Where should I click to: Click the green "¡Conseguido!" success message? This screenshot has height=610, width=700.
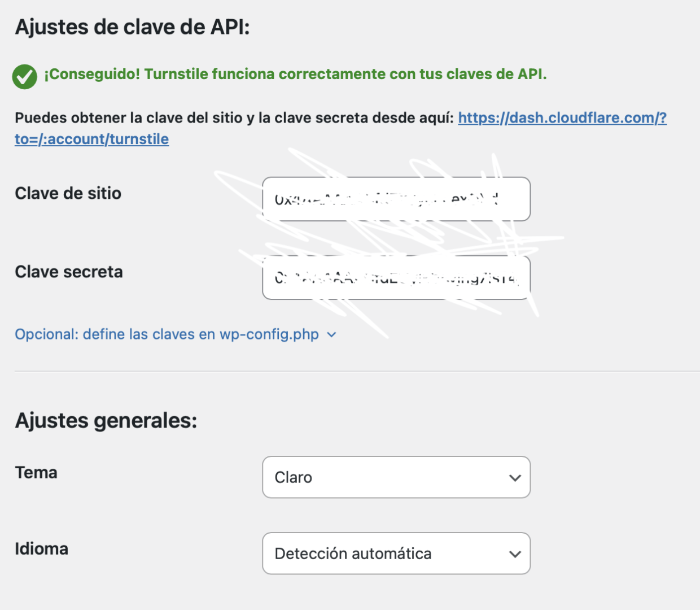pyautogui.click(x=295, y=74)
